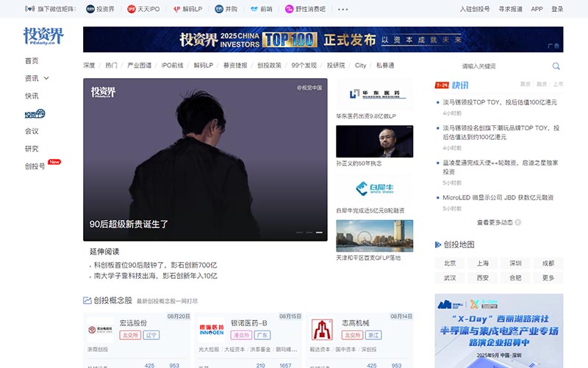
Task: Click the 创投概念股 chart icon
Action: click(x=87, y=300)
